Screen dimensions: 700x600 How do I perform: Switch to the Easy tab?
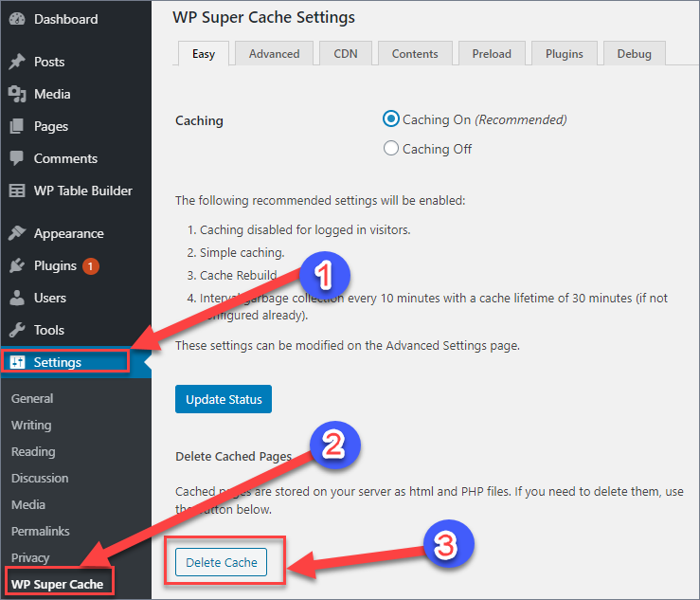coord(204,54)
